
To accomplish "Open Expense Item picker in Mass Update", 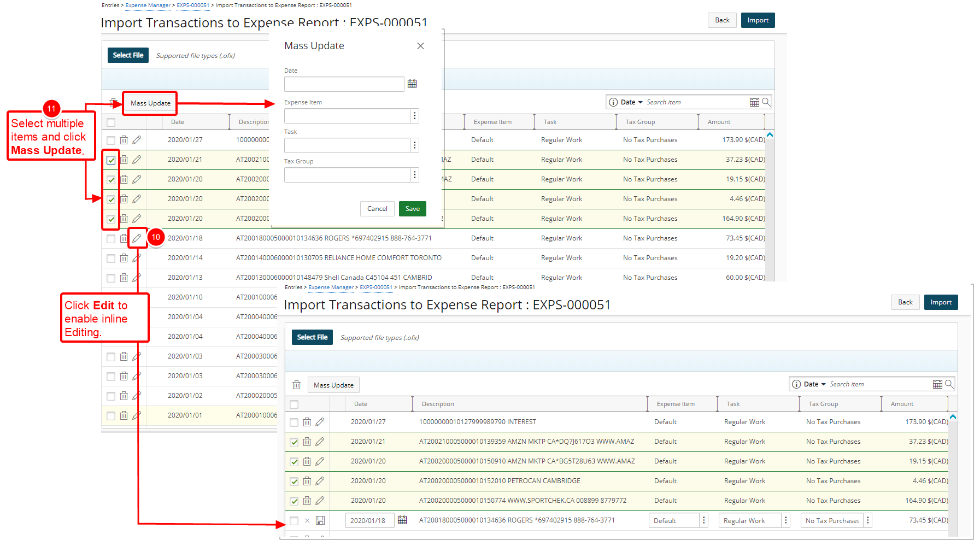I will tap(415, 116).
